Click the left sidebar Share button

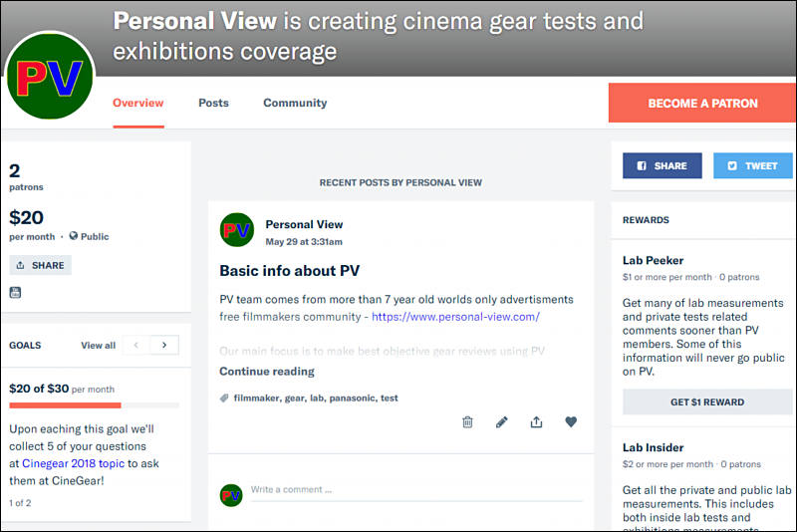[x=41, y=265]
